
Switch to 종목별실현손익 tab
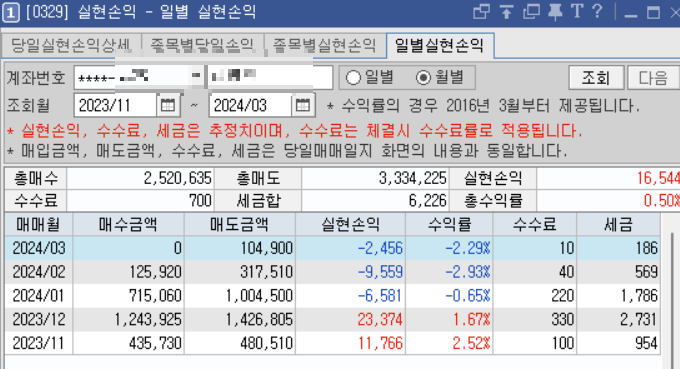pos(324,45)
